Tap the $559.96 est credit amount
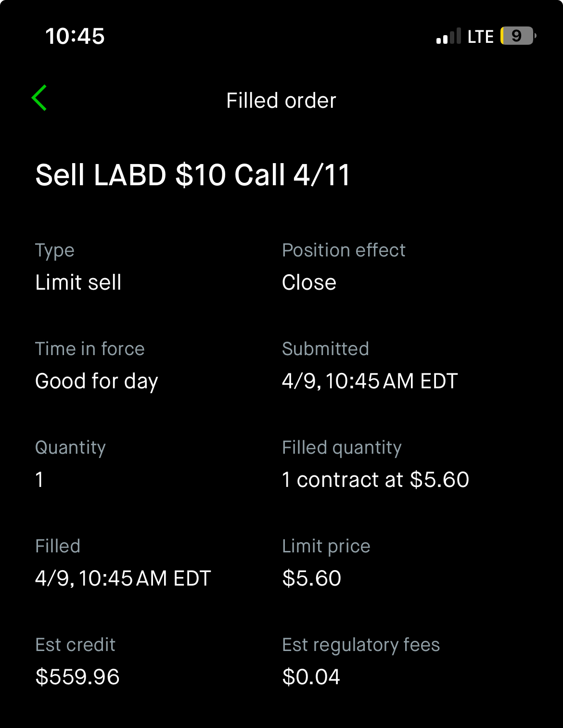563x728 pixels. pos(77,677)
